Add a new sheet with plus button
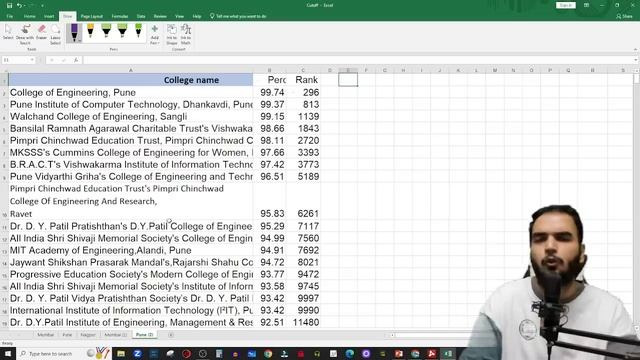This screenshot has width=640, height=360. pyautogui.click(x=171, y=335)
